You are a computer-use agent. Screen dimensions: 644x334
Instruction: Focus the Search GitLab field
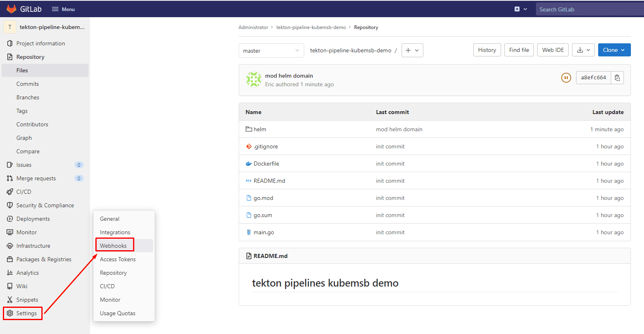coord(590,9)
